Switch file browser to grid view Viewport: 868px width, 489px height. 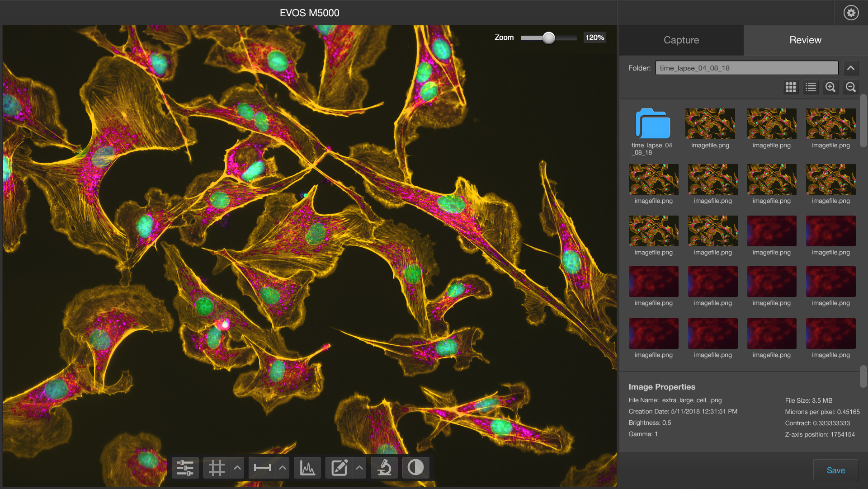point(791,87)
